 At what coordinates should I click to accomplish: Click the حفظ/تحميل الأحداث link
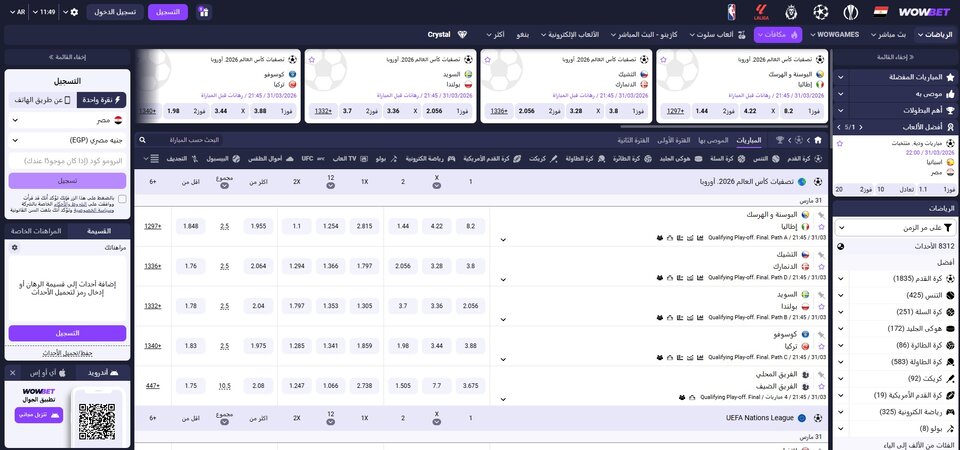[67, 354]
